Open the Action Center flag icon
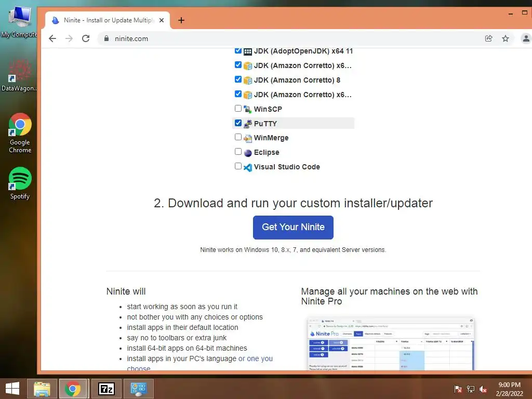The height and width of the screenshot is (399, 532). (458, 389)
